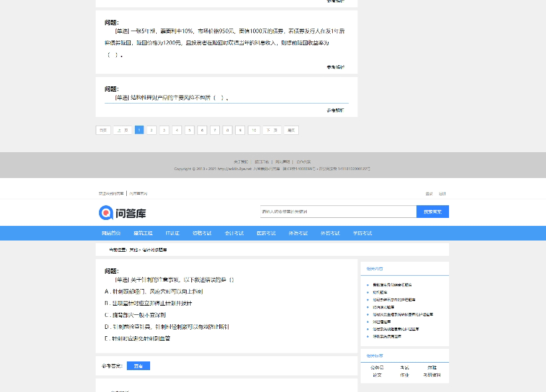The height and width of the screenshot is (392, 546).
Task: Go to page 5 in pagination
Action: point(189,130)
